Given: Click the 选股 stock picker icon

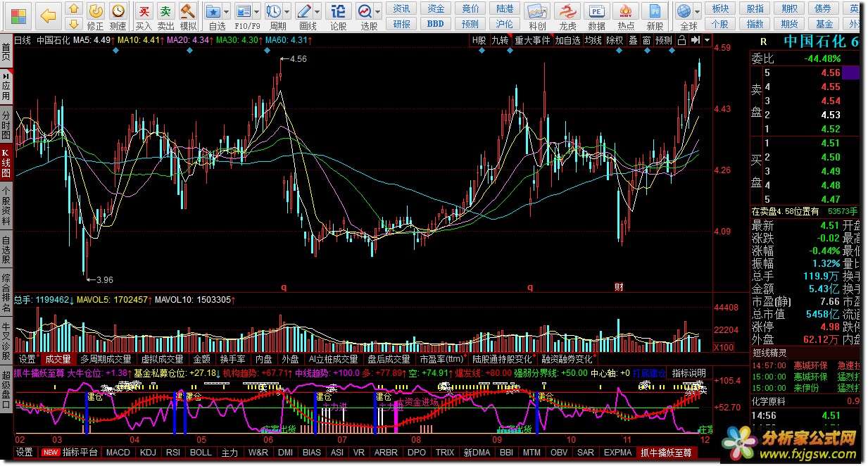Looking at the screenshot, I should [x=365, y=11].
